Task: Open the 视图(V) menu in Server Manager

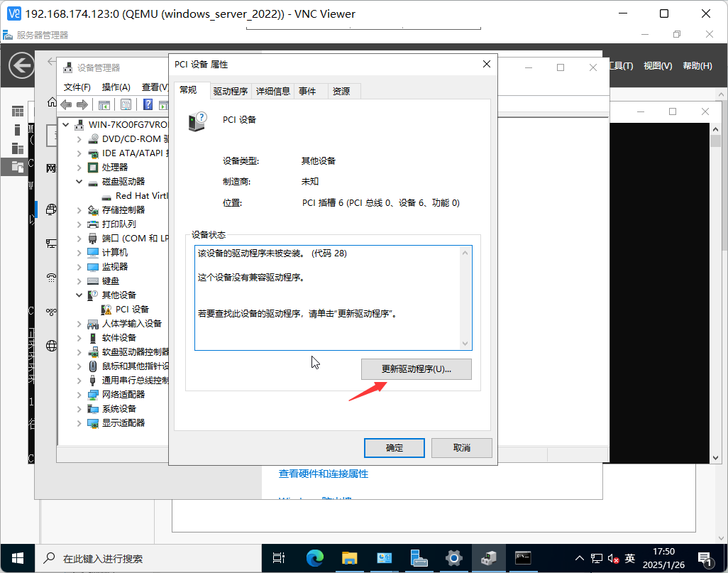Action: pos(658,66)
